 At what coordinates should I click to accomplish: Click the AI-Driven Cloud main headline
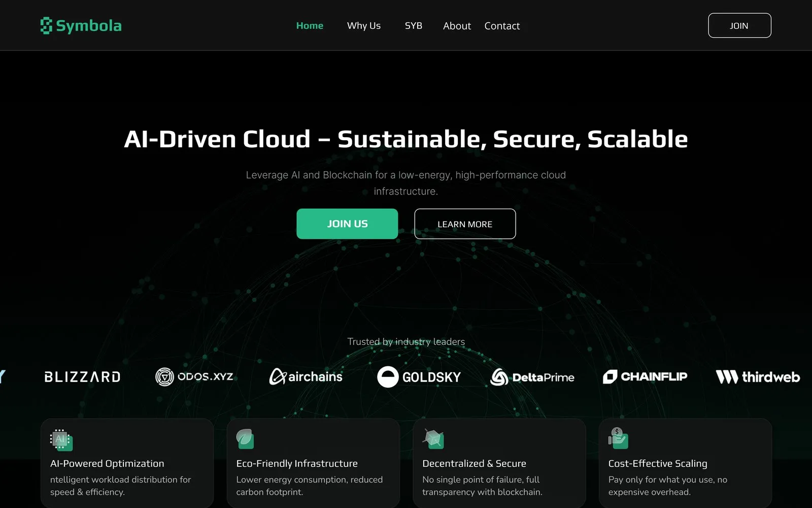tap(406, 139)
